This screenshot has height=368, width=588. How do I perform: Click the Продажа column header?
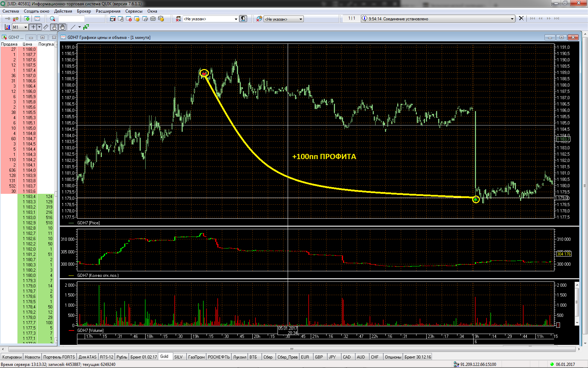[x=9, y=44]
